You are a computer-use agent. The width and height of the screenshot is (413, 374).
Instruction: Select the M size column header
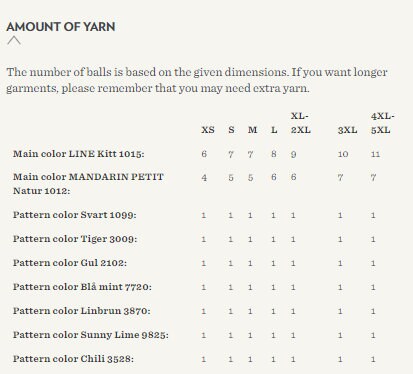253,130
